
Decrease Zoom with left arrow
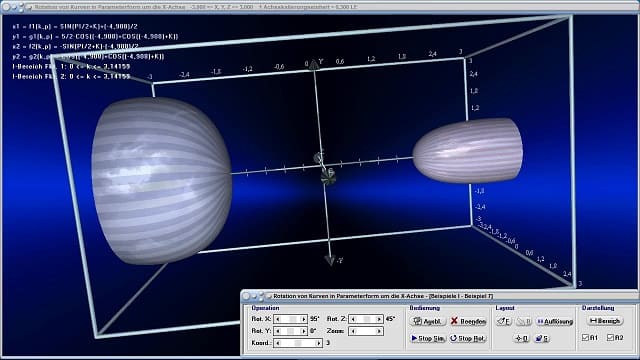point(353,331)
